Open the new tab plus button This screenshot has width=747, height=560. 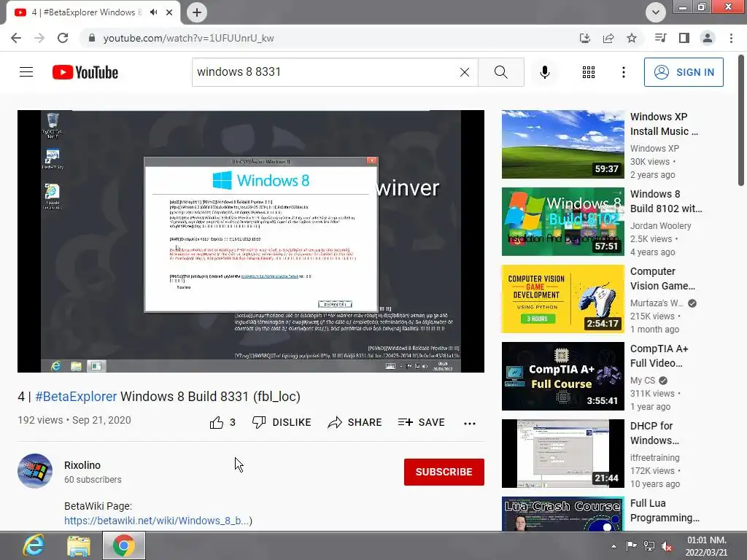[197, 12]
